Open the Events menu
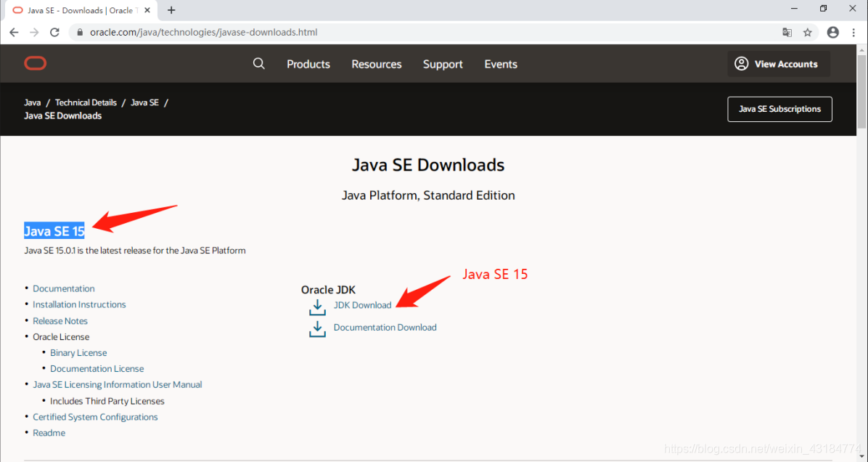 click(x=501, y=64)
